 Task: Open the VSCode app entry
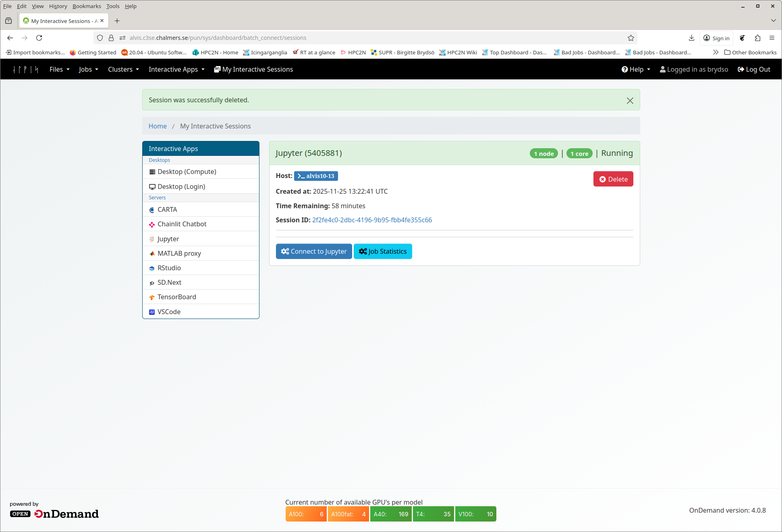click(x=169, y=312)
